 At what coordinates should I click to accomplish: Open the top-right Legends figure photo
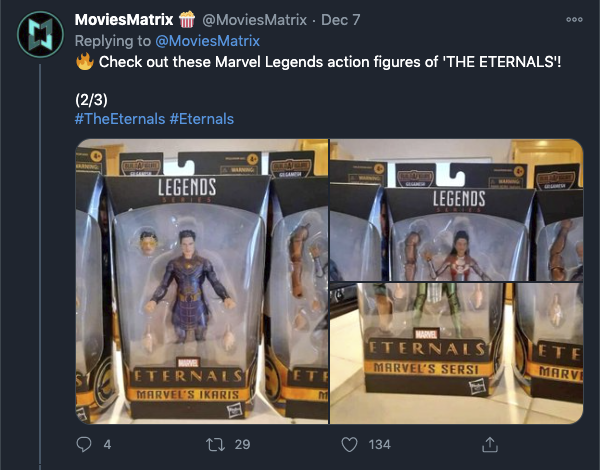(x=458, y=209)
